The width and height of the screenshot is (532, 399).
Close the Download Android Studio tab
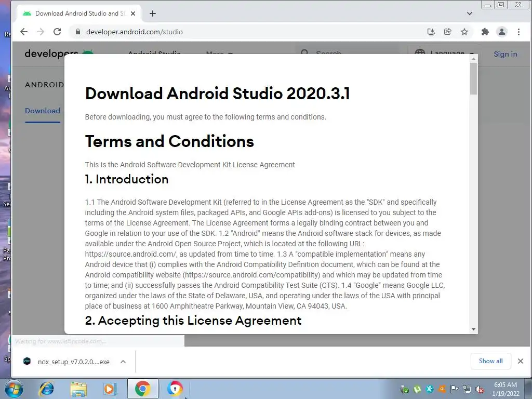133,14
